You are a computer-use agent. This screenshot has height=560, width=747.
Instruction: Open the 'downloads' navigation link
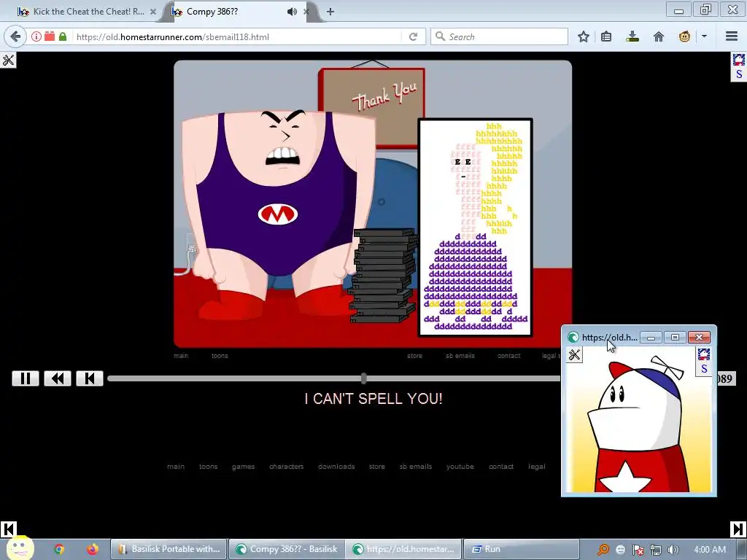point(336,467)
